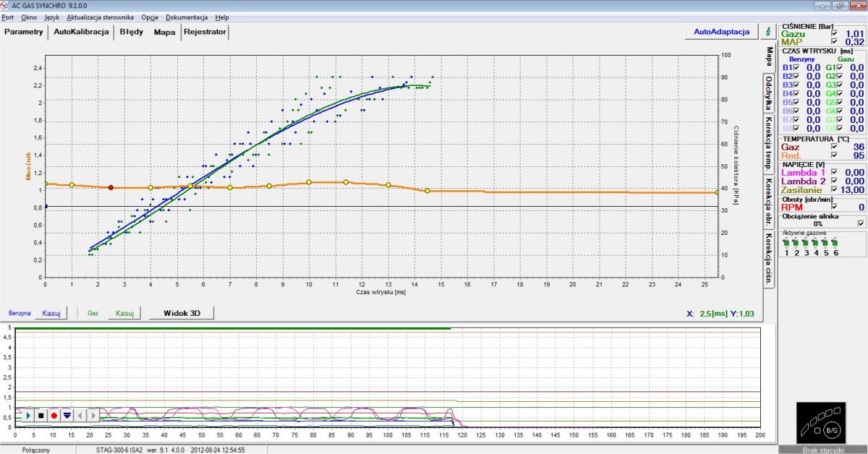Click the AutoAdaptacja button
Image resolution: width=868 pixels, height=454 pixels.
tap(721, 32)
